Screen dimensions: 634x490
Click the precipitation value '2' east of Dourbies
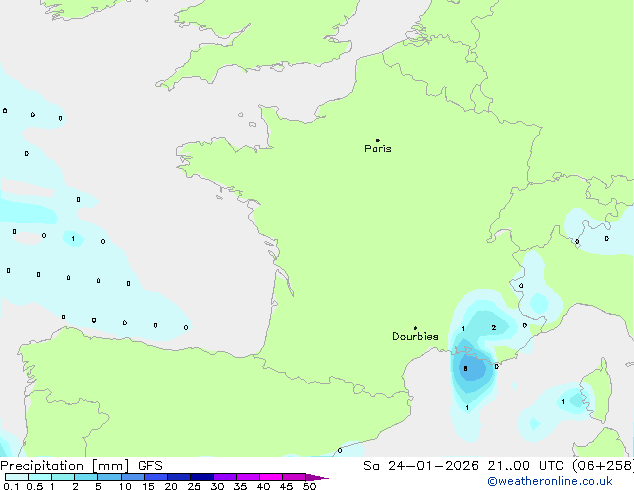click(494, 327)
